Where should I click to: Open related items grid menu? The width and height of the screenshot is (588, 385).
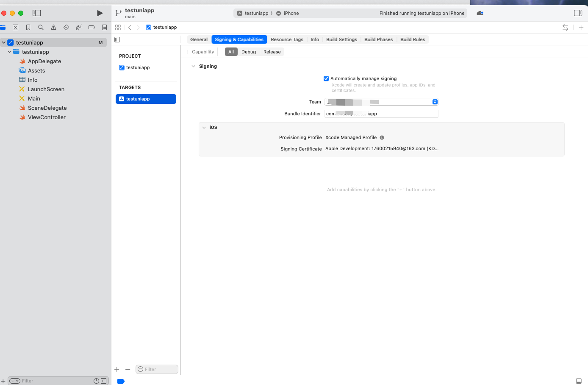pyautogui.click(x=118, y=28)
